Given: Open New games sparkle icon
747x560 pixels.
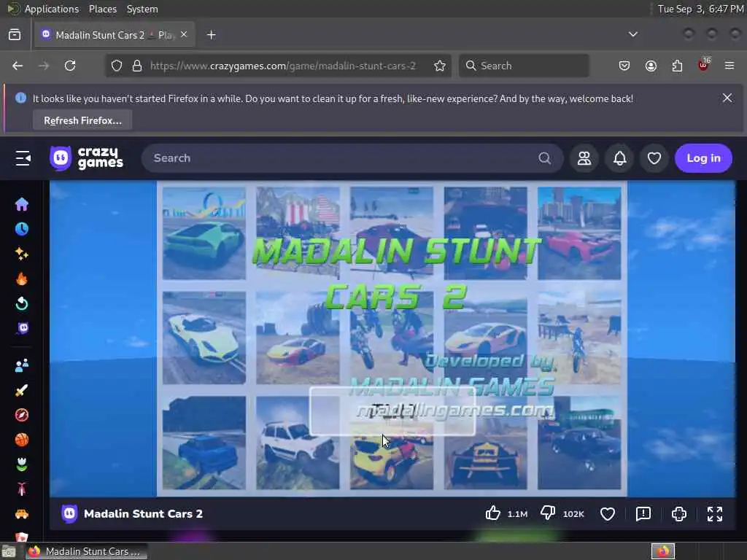Looking at the screenshot, I should [21, 254].
